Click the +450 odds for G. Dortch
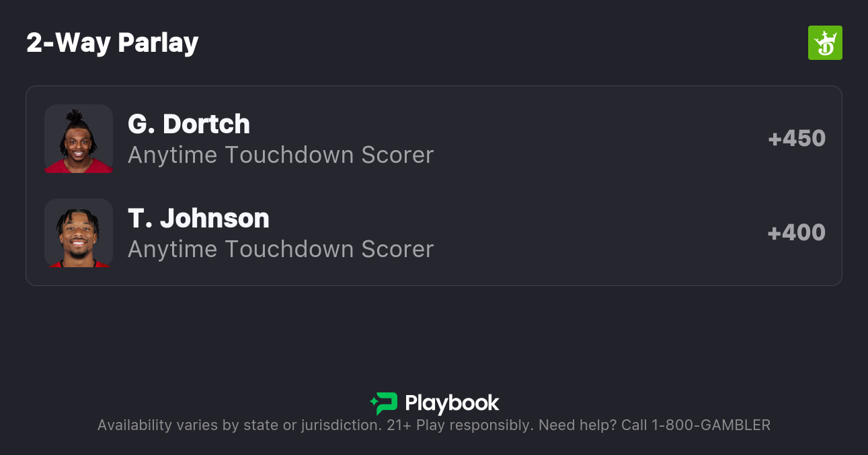The width and height of the screenshot is (868, 455). point(797,139)
